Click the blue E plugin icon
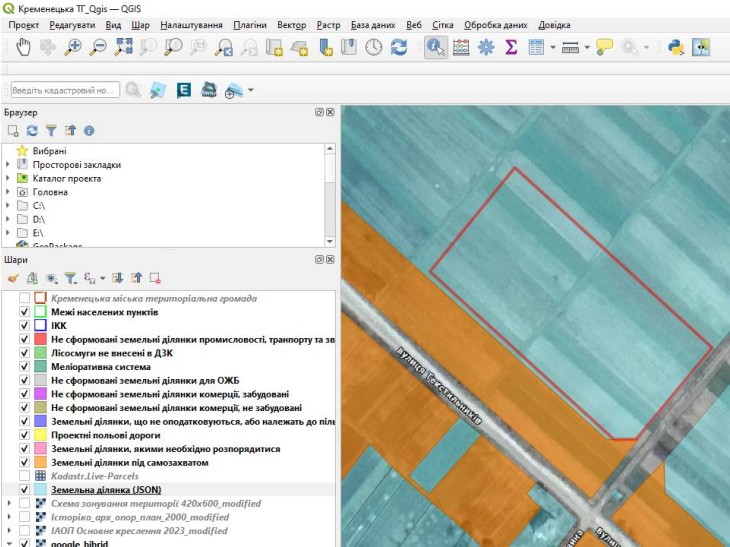 [184, 89]
